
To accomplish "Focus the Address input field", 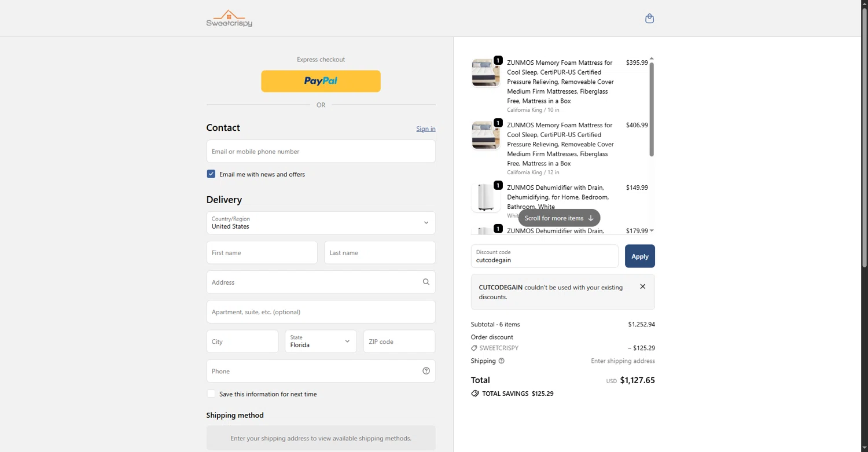I will [x=321, y=282].
